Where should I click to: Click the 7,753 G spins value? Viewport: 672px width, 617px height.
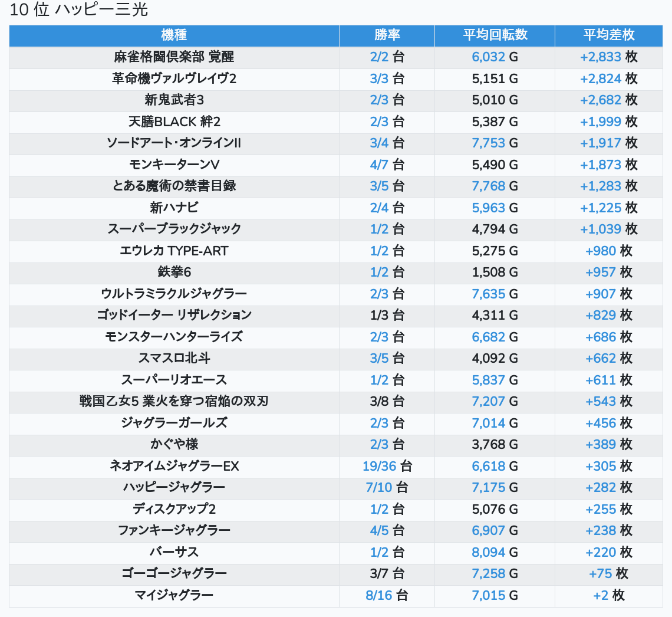point(495,143)
